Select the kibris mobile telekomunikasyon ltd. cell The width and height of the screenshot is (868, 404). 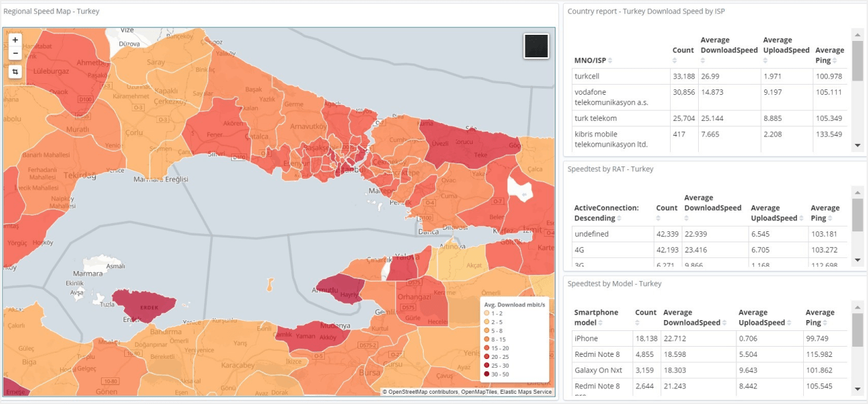click(x=620, y=139)
